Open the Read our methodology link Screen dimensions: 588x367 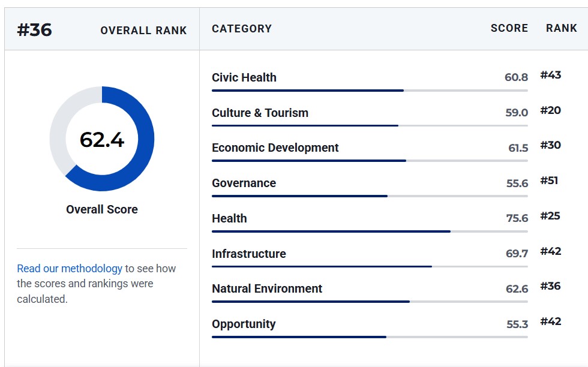tap(70, 269)
